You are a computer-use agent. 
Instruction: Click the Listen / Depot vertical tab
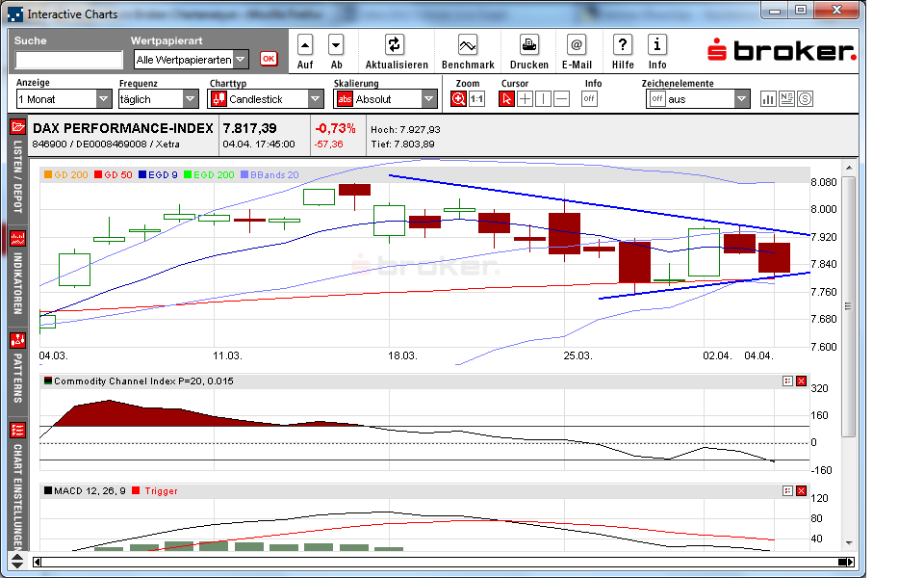pos(17,176)
